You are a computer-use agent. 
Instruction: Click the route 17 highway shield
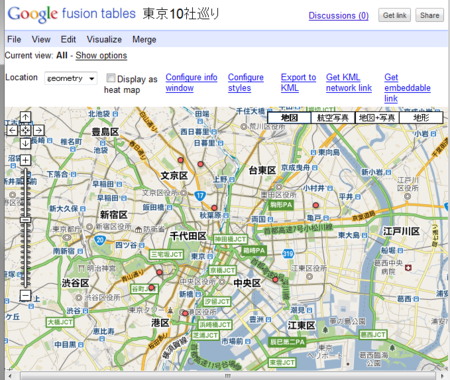pos(200,196)
